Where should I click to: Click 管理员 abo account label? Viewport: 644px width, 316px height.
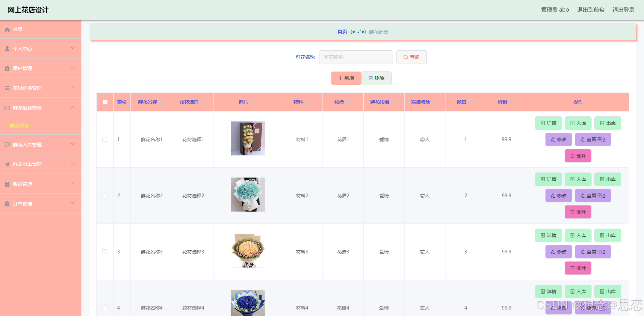(x=555, y=10)
